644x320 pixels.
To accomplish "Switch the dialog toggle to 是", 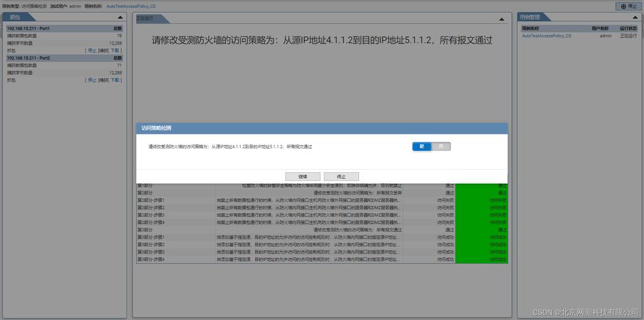I will click(422, 147).
